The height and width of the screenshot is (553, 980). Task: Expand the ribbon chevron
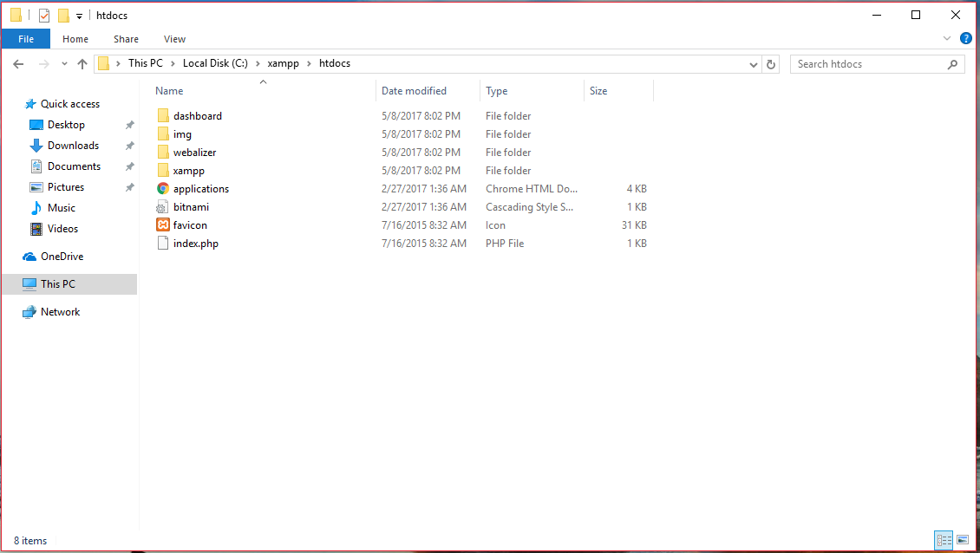947,39
